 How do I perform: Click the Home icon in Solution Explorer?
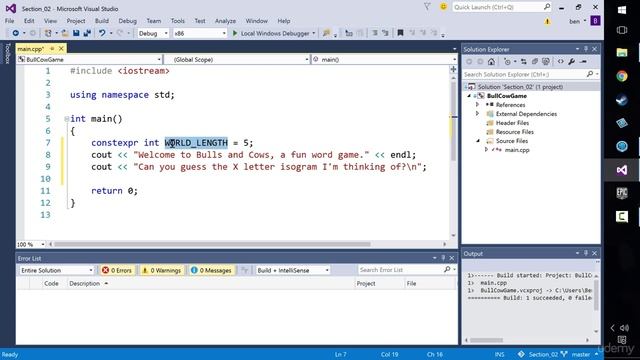(491, 62)
